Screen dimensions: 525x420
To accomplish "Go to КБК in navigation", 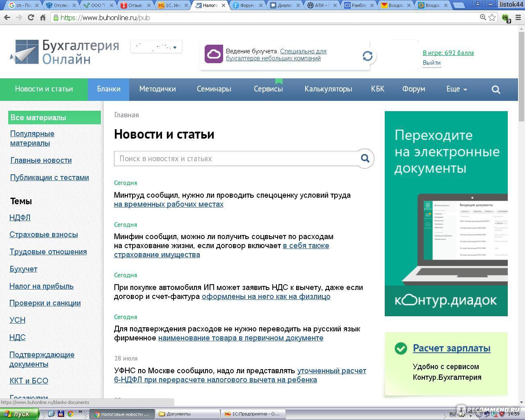I will (x=378, y=89).
